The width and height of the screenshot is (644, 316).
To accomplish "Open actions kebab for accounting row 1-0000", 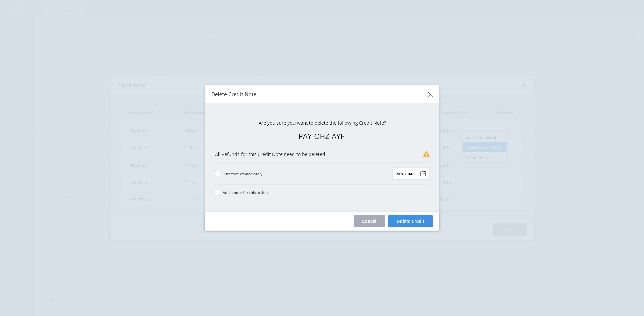I will pyautogui.click(x=505, y=130).
